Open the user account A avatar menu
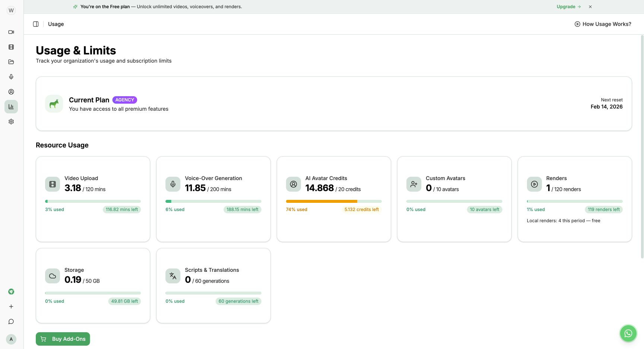The image size is (644, 349). pyautogui.click(x=11, y=339)
